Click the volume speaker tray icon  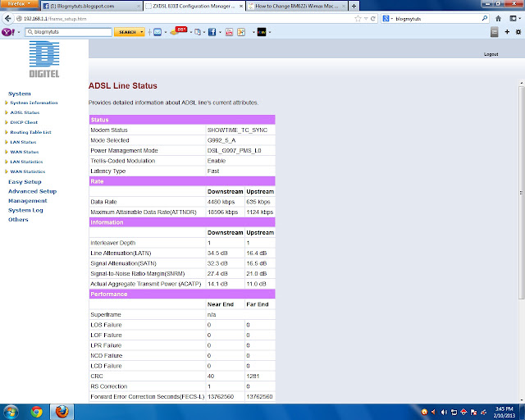point(444,412)
